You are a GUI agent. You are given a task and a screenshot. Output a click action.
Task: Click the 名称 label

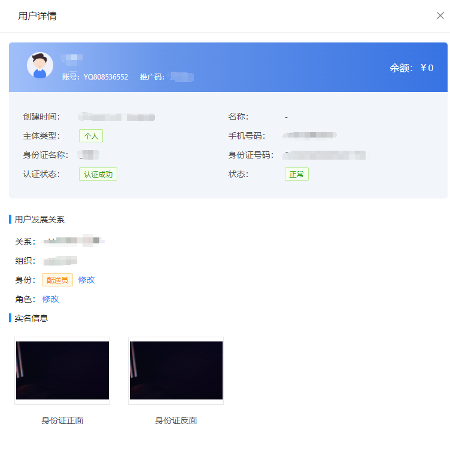[238, 117]
